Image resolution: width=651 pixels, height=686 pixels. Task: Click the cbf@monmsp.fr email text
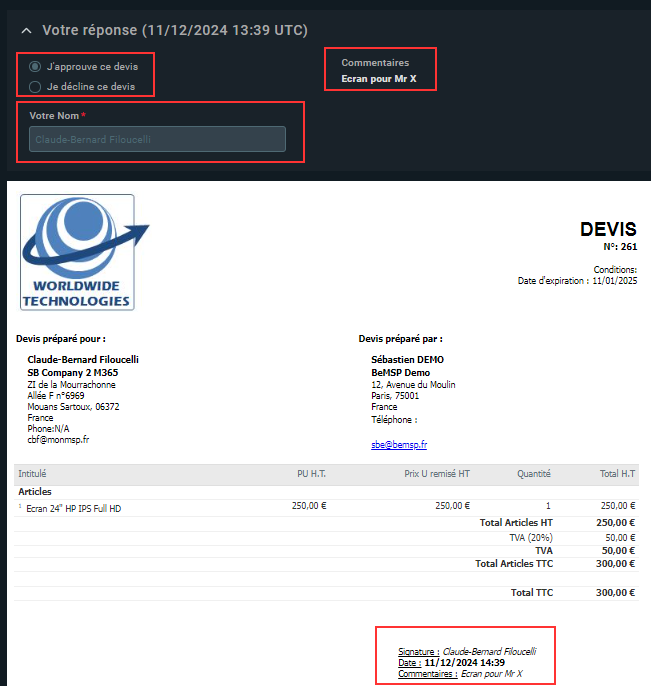(x=58, y=440)
